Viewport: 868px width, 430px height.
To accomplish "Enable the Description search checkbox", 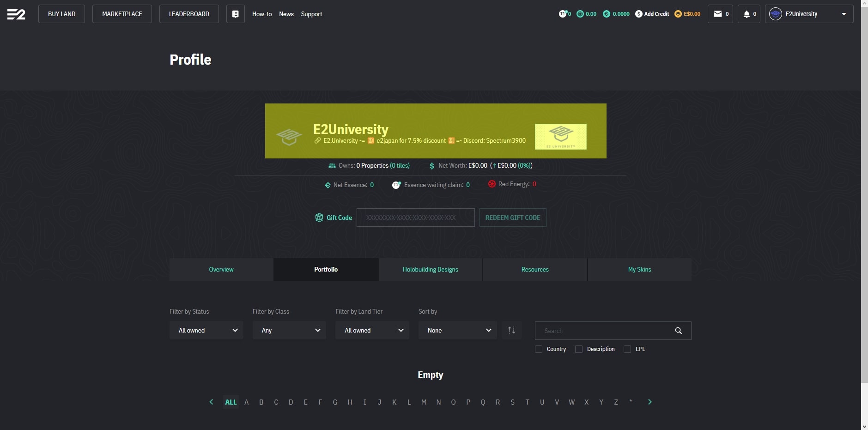I will (578, 349).
